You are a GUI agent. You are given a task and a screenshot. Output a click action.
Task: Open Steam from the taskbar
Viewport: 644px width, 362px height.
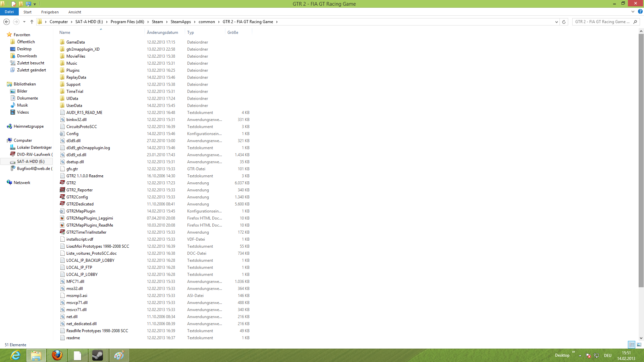point(98,355)
